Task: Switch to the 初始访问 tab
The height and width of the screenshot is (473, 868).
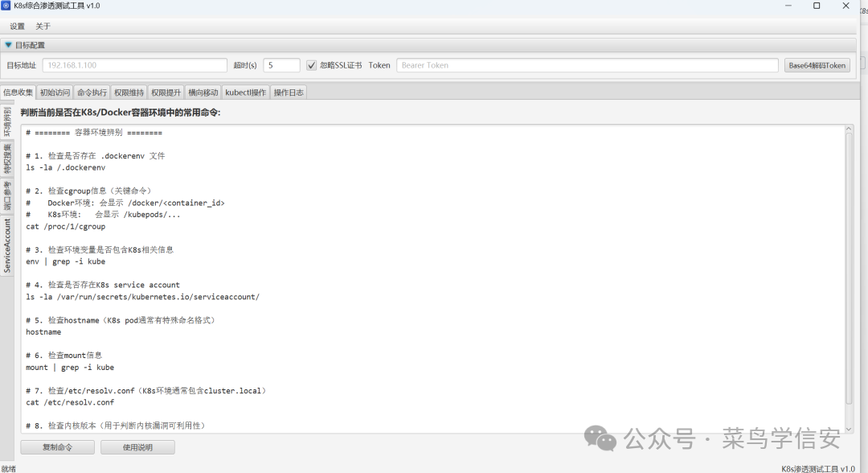Action: 55,93
